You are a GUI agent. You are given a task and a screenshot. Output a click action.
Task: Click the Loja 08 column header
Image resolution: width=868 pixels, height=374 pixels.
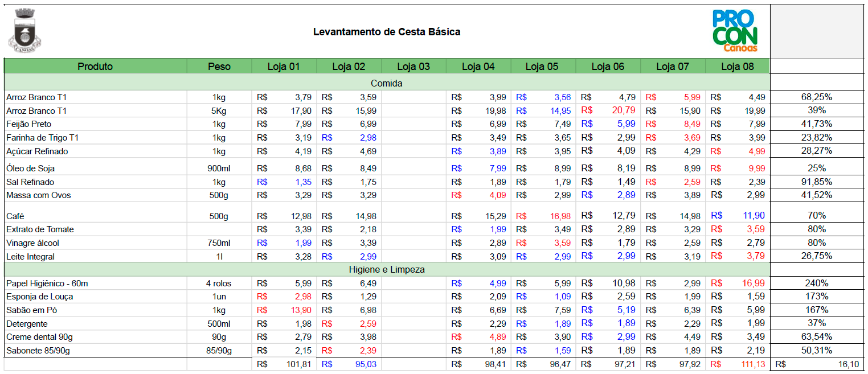pos(737,67)
